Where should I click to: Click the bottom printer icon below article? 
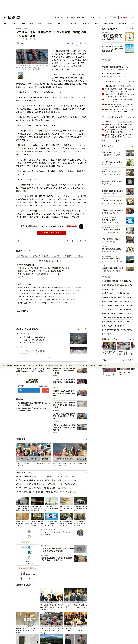click(22, 241)
